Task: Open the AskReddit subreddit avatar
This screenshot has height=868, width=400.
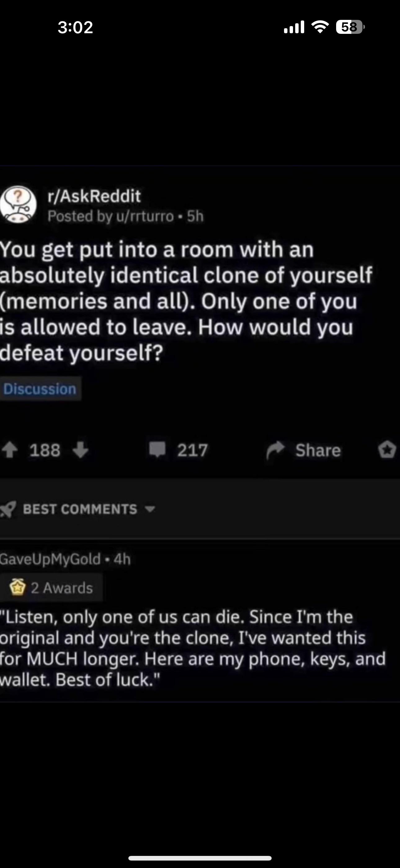Action: 18,205
